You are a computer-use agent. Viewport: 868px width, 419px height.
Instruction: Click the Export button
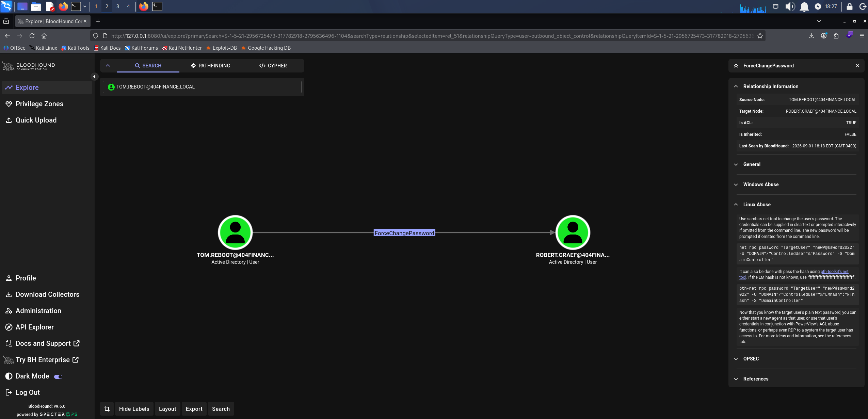(194, 409)
